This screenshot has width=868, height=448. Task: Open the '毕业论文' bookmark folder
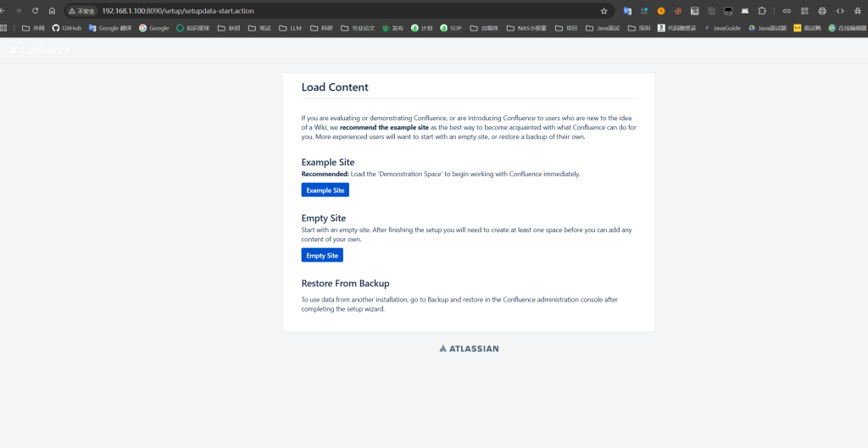[358, 28]
